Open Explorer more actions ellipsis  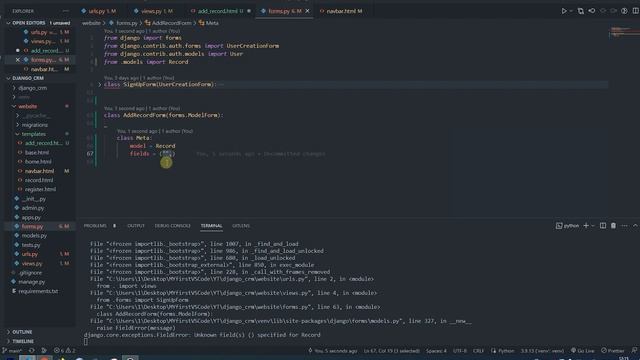(66, 11)
